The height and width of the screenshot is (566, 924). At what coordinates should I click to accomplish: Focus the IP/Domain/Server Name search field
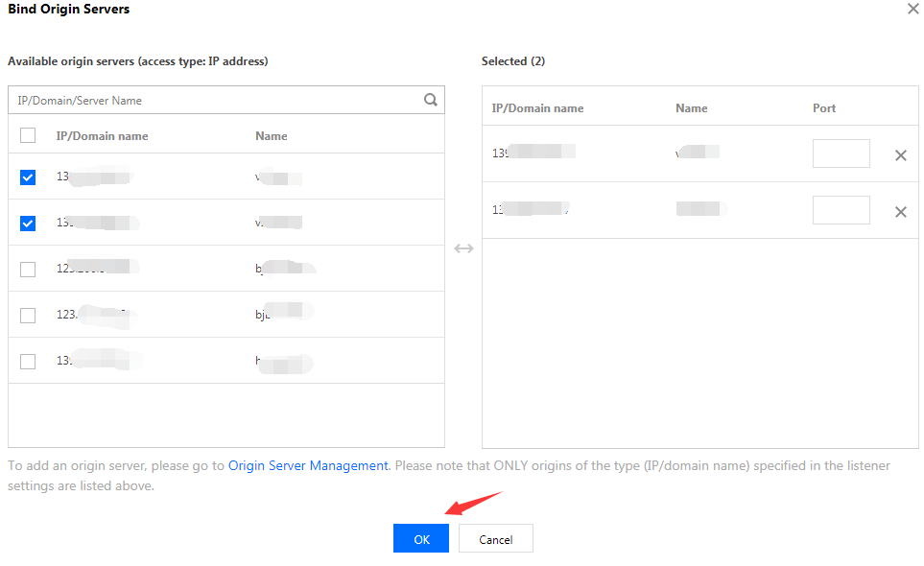(x=216, y=100)
